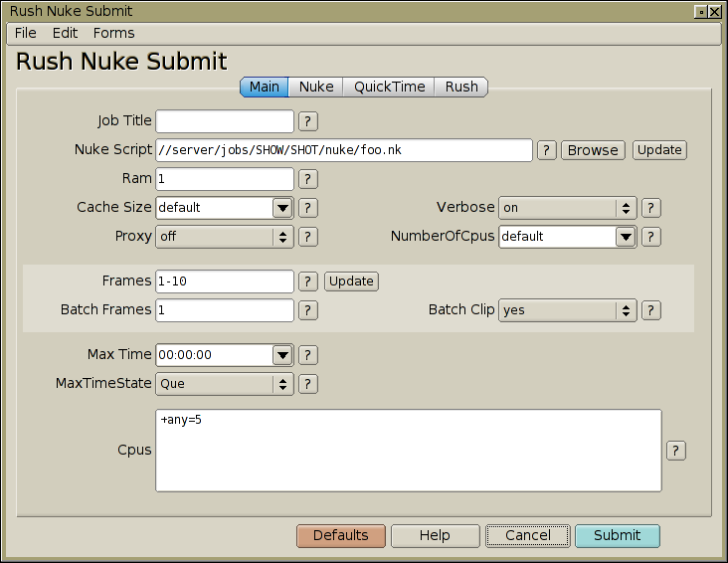The image size is (728, 563).
Task: Click into the Ram input field
Action: (x=225, y=179)
